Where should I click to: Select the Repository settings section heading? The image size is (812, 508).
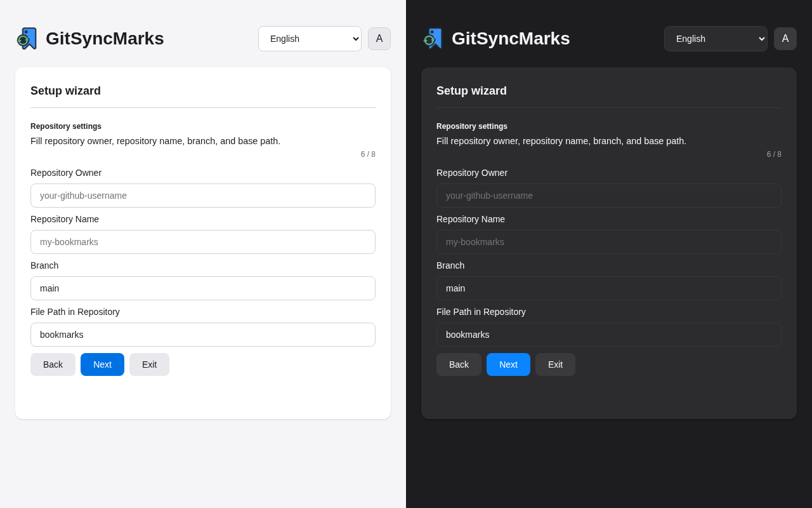pyautogui.click(x=66, y=126)
